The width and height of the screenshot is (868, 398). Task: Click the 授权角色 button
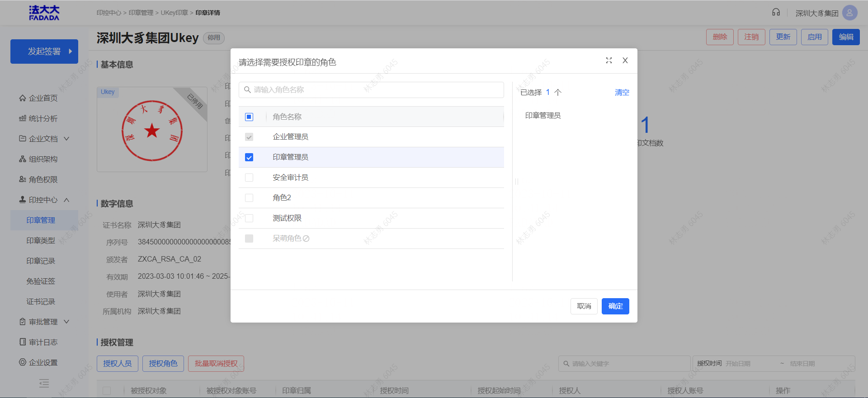coord(163,364)
